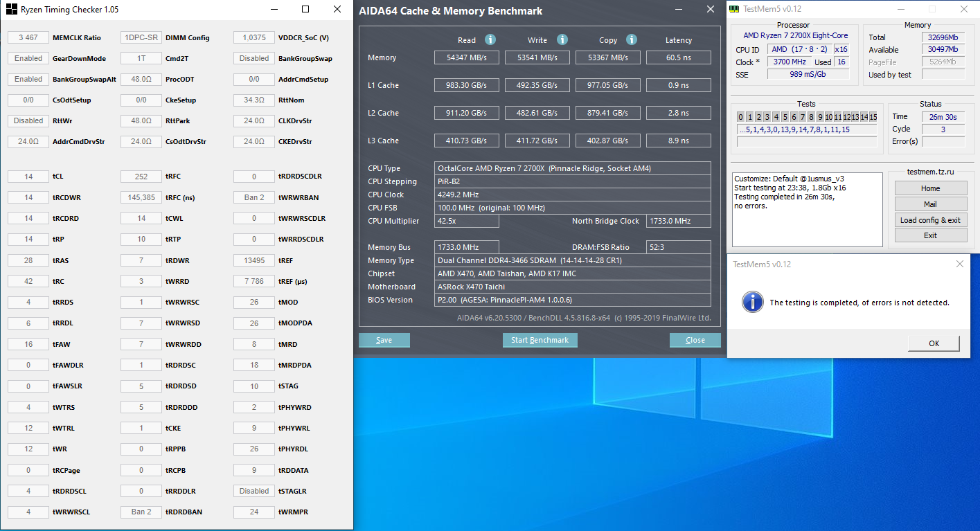
Task: Click Save in AIDA64 benchmark window
Action: (384, 340)
